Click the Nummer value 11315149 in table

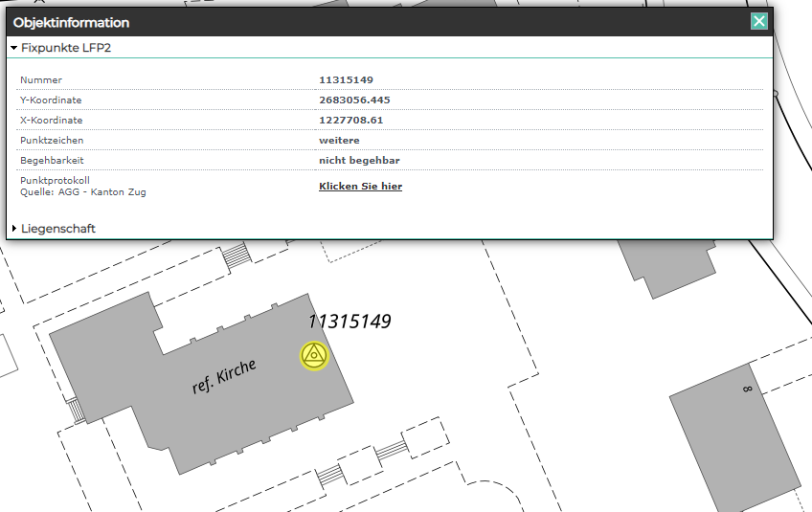(x=346, y=80)
